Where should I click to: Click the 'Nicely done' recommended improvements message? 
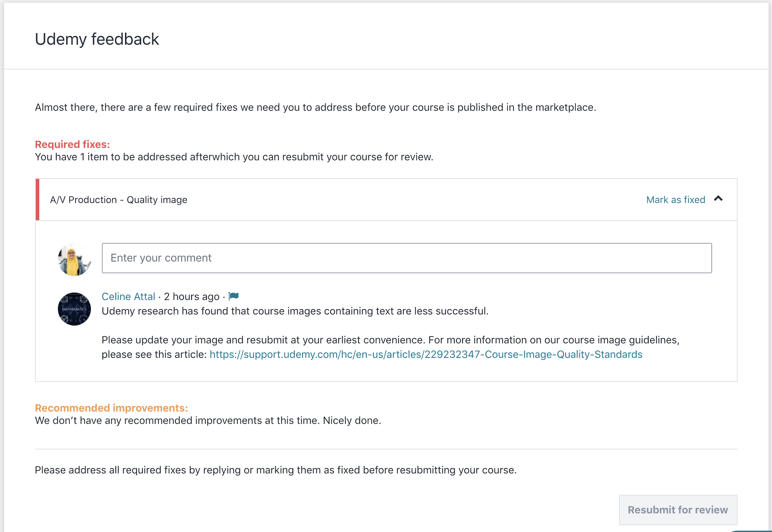(x=208, y=420)
